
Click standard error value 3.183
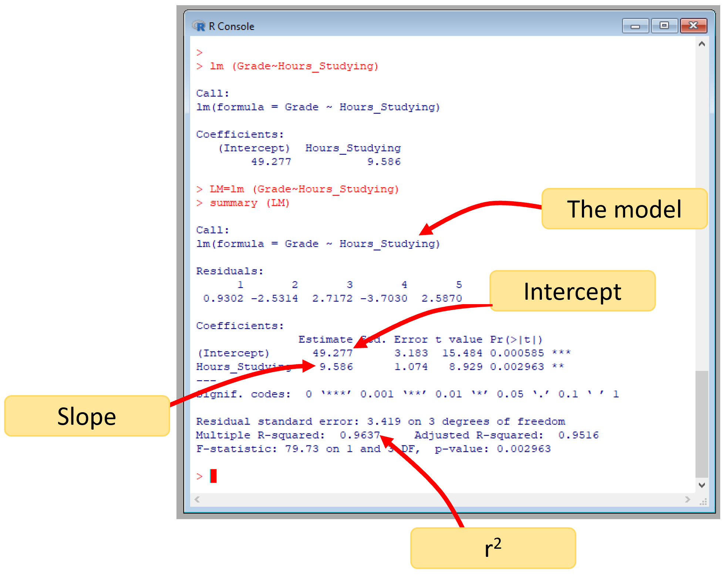click(x=411, y=353)
